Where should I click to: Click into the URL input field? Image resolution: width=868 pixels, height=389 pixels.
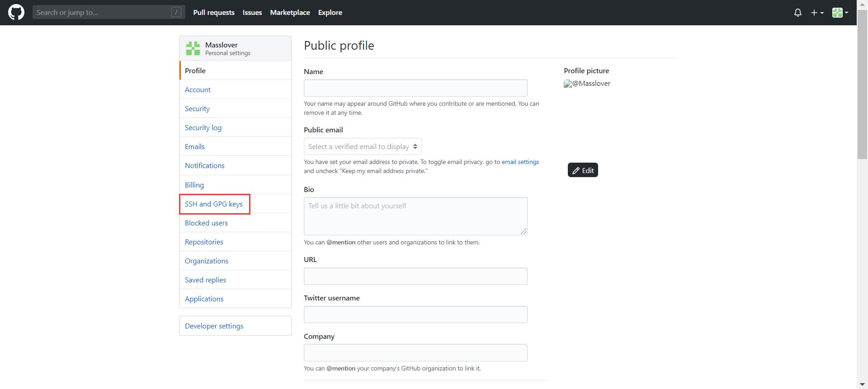pos(415,276)
